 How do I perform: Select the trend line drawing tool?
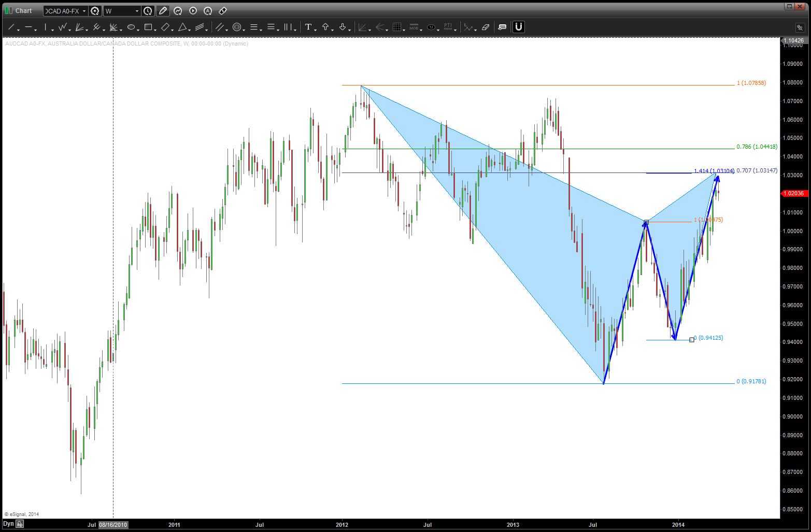(10, 27)
